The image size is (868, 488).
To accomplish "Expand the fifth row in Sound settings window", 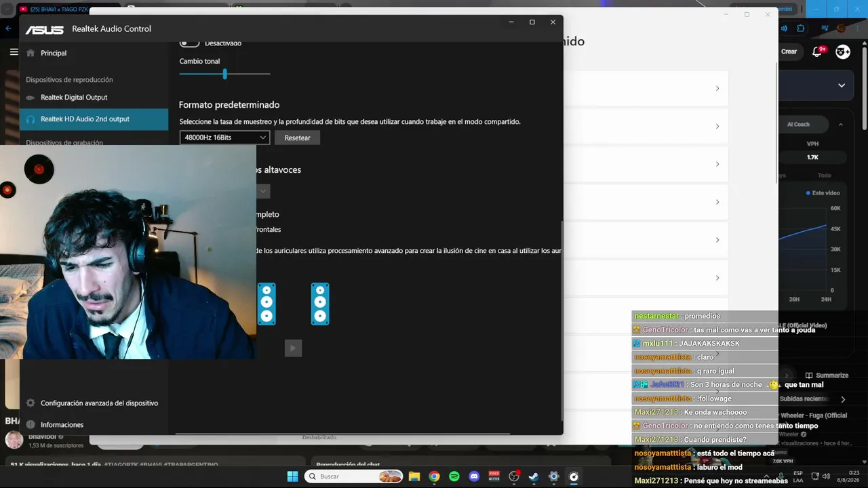I will click(x=717, y=240).
